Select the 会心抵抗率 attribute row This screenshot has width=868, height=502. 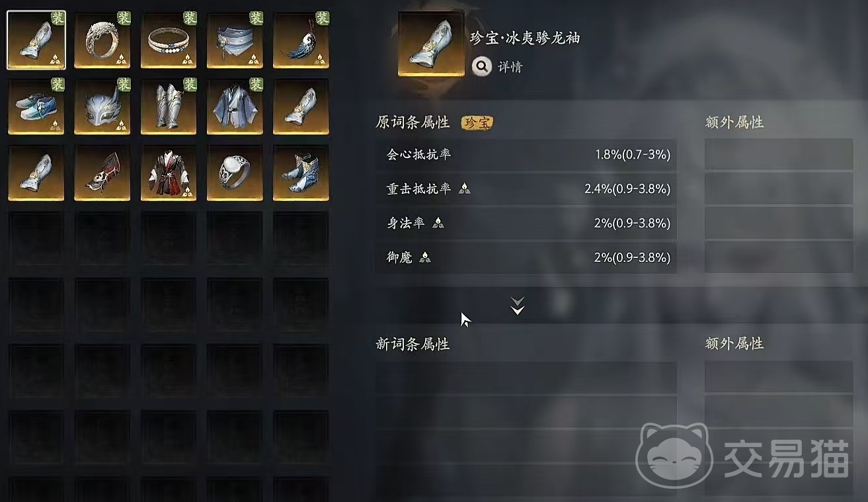(x=526, y=155)
